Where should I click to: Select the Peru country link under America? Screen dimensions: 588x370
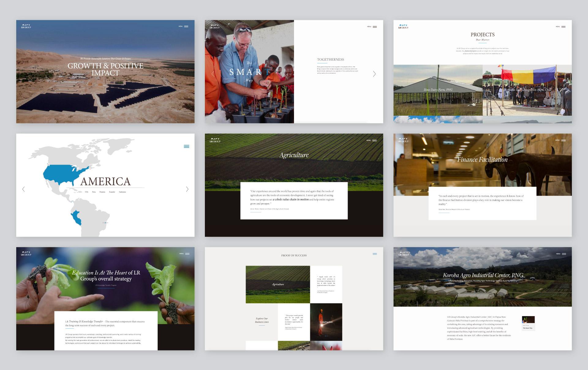click(x=94, y=192)
